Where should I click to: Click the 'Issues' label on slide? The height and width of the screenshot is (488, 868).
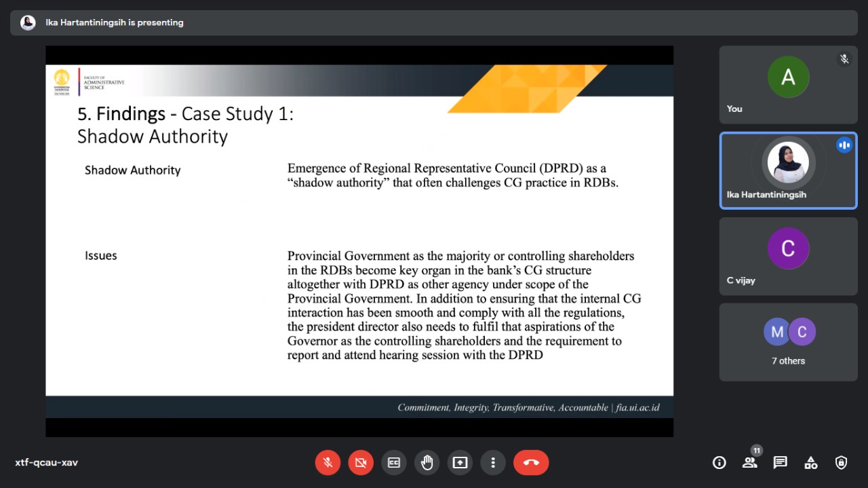click(x=101, y=256)
